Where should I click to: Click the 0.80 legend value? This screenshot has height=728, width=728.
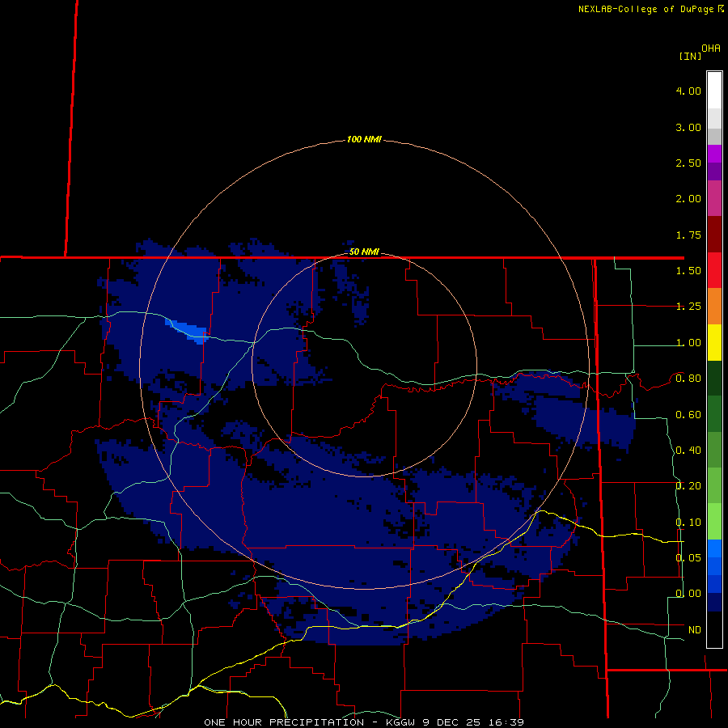pyautogui.click(x=688, y=379)
